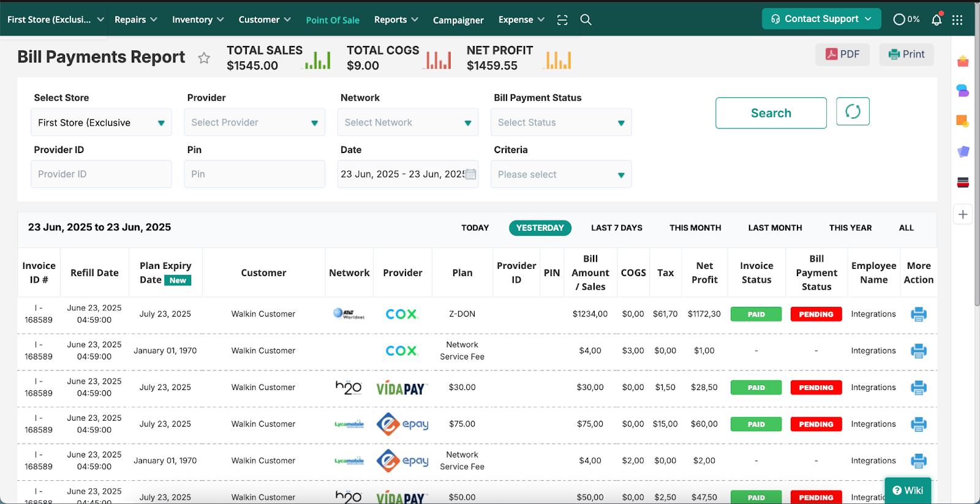This screenshot has width=980, height=504.
Task: Click the Provider ID input field
Action: click(x=101, y=175)
